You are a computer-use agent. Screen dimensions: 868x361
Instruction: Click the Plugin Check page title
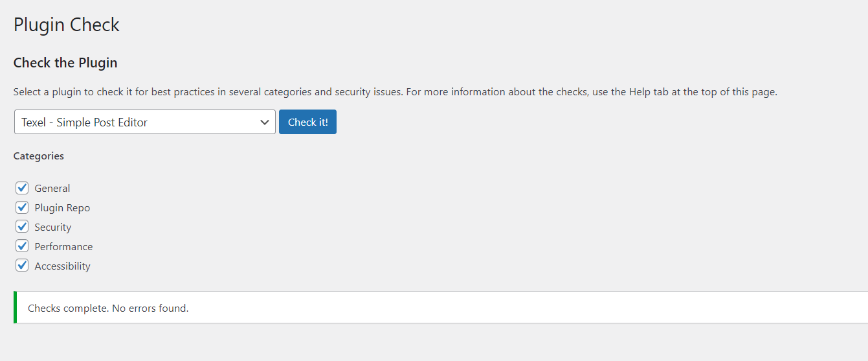[67, 25]
